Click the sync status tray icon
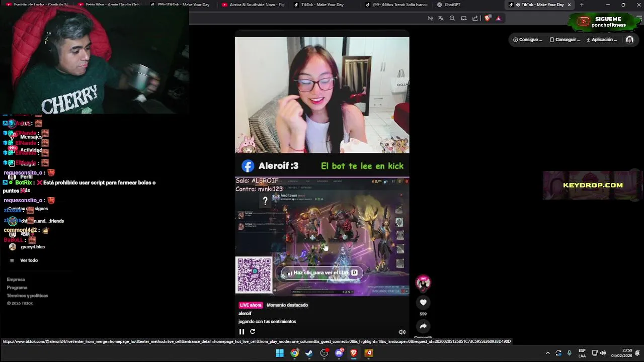The height and width of the screenshot is (362, 644). 558,353
